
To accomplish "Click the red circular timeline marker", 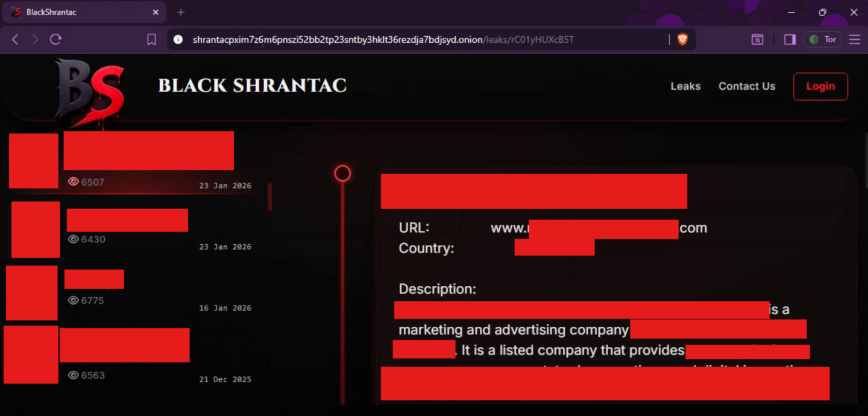I will (342, 174).
